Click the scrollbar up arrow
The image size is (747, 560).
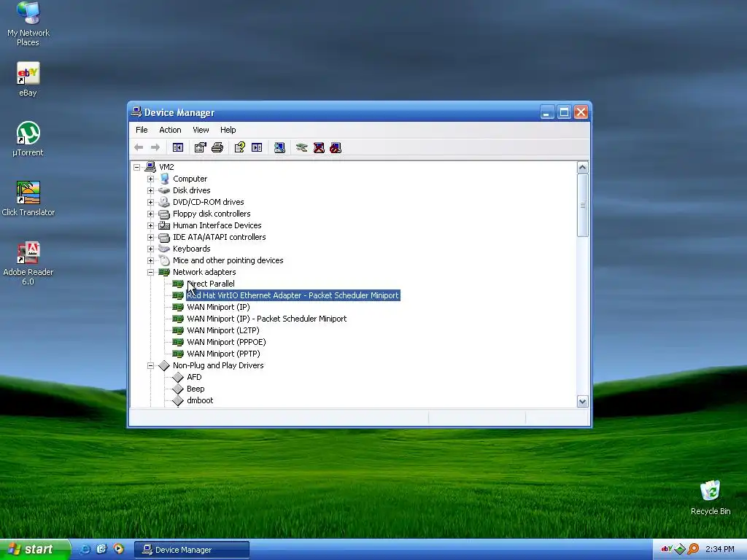(582, 168)
